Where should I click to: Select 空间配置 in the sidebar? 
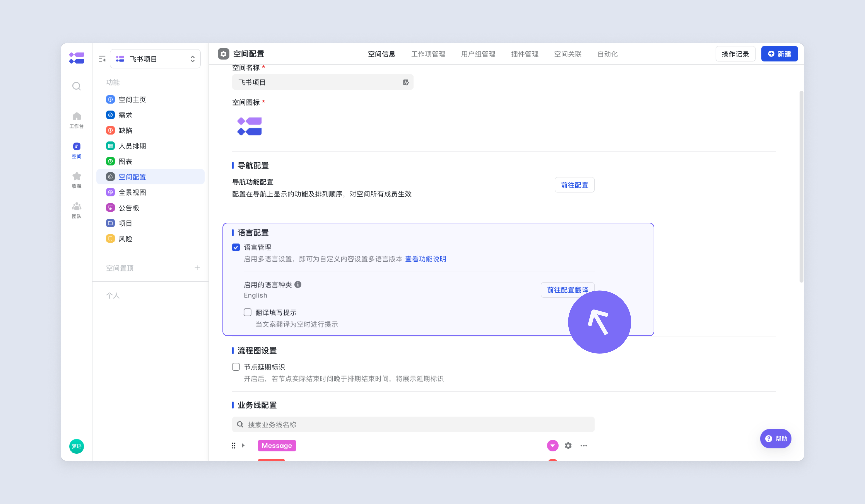[150, 177]
